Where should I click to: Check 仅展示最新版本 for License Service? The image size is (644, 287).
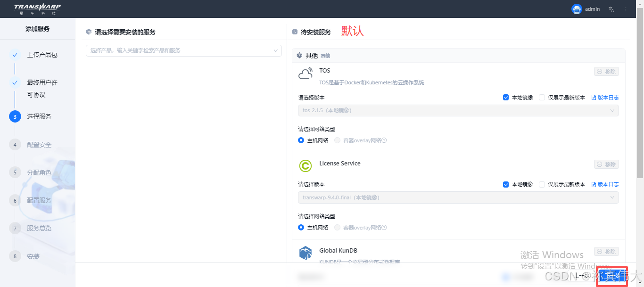coord(542,184)
